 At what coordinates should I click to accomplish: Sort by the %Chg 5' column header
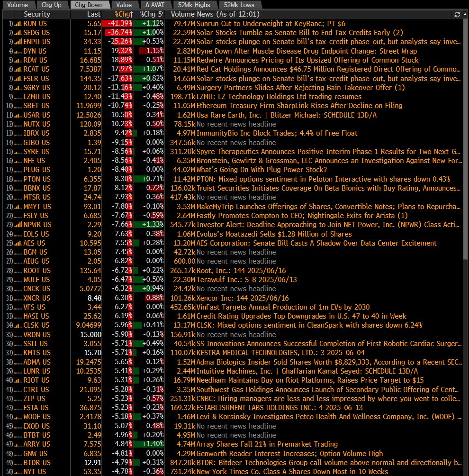152,14
